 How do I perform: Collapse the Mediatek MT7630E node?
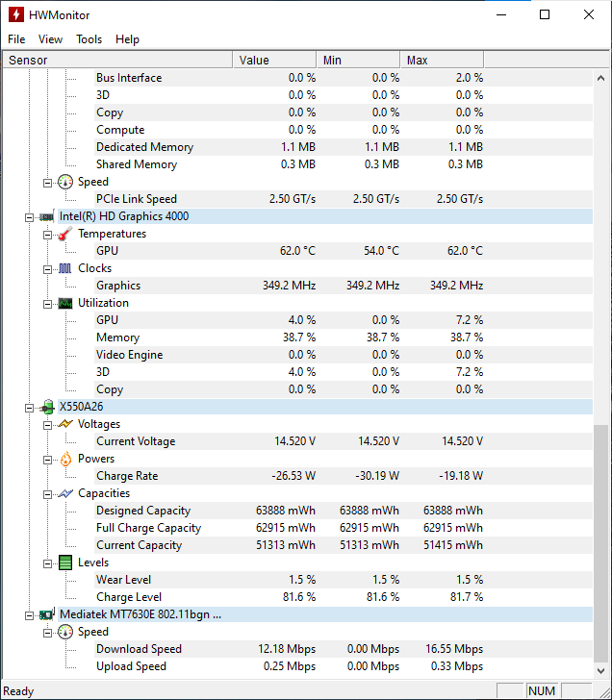(30, 614)
